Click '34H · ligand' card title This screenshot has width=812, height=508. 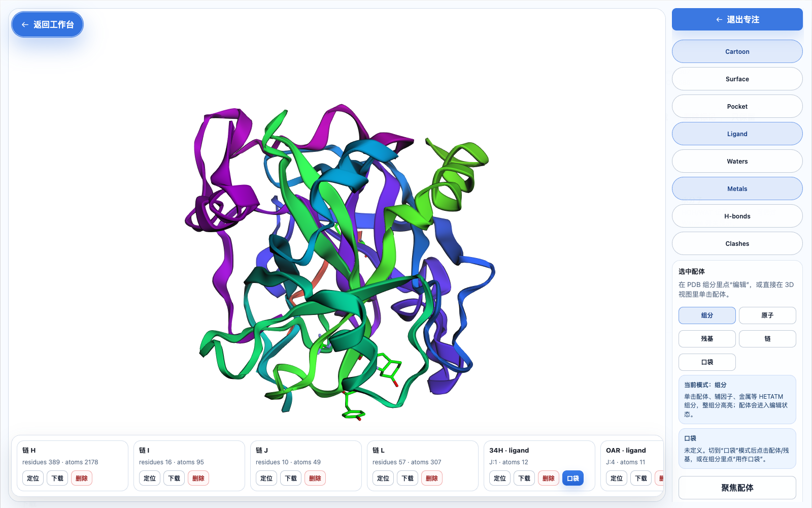pyautogui.click(x=509, y=450)
